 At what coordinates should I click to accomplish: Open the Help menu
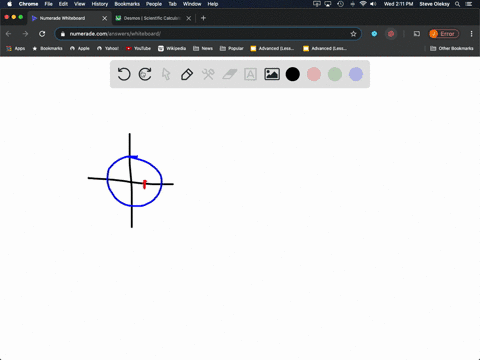pos(213,4)
